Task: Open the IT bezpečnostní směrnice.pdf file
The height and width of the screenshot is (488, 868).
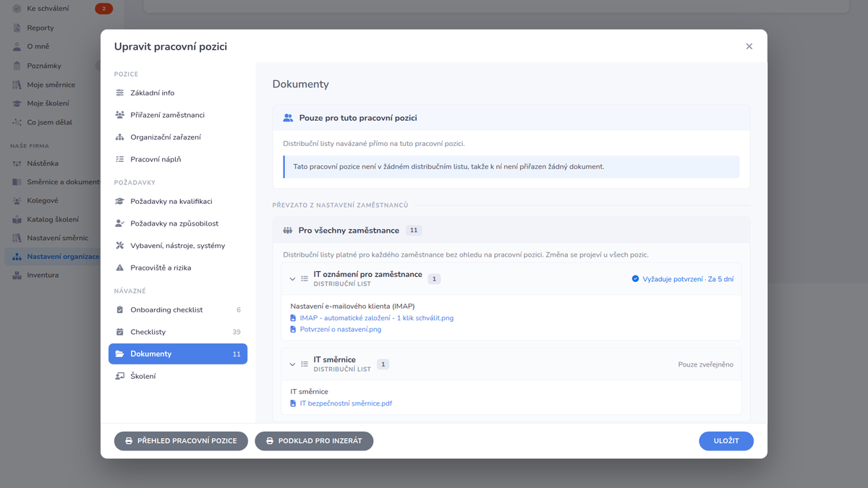Action: [346, 404]
